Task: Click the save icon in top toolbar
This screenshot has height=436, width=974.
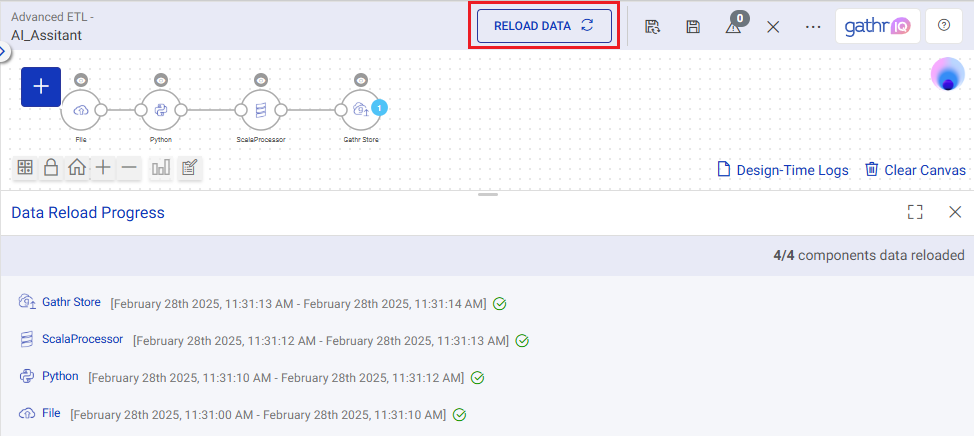Action: point(693,27)
